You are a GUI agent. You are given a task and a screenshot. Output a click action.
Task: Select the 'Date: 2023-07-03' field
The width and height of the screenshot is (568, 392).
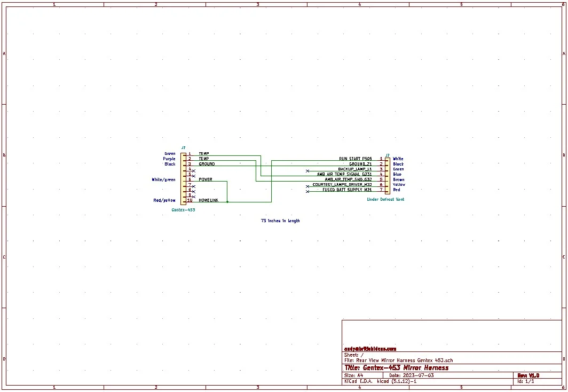point(412,375)
